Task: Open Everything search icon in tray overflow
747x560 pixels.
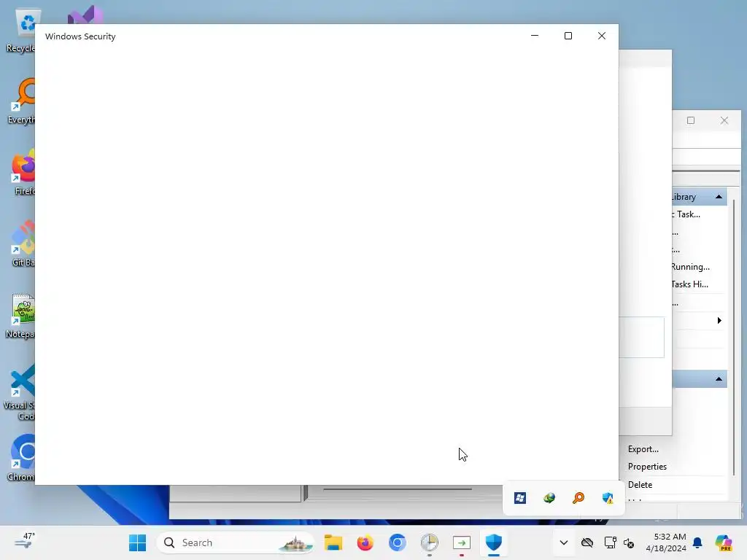Action: (x=578, y=498)
